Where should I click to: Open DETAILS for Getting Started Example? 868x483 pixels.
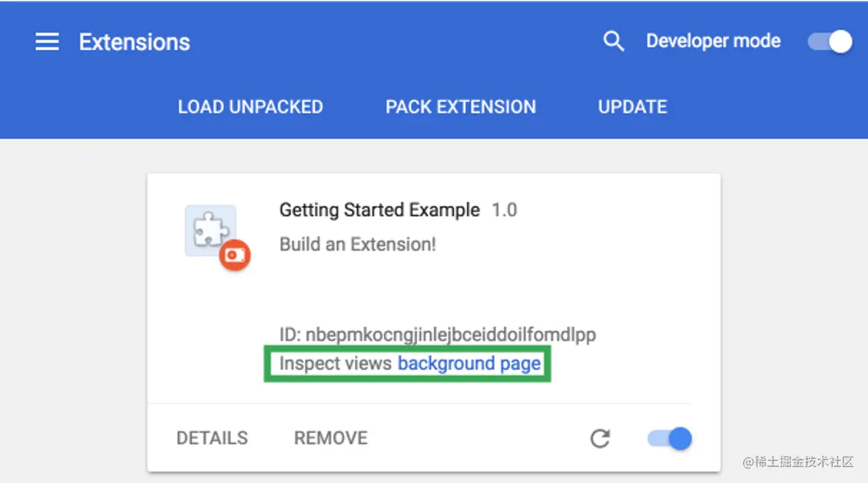(212, 438)
